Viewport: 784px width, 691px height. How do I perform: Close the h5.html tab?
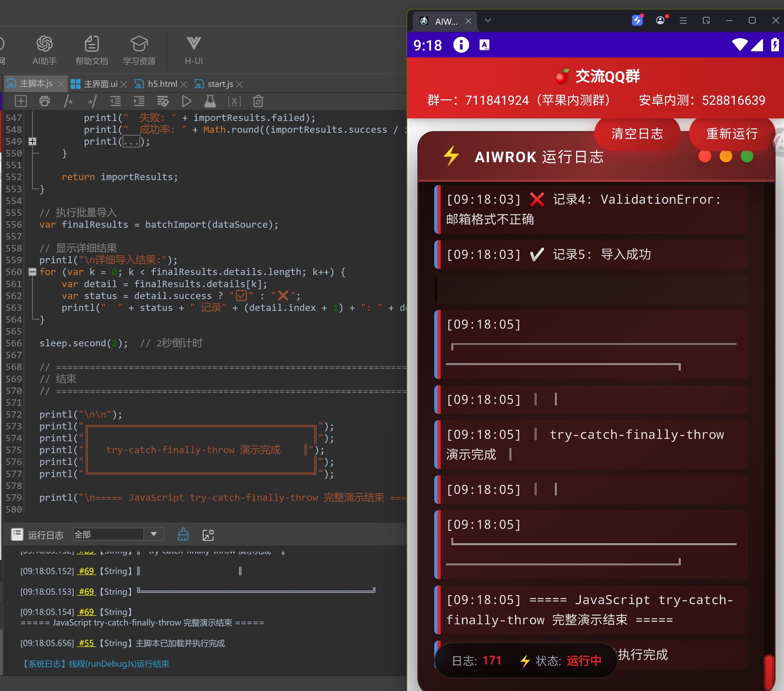coord(183,84)
